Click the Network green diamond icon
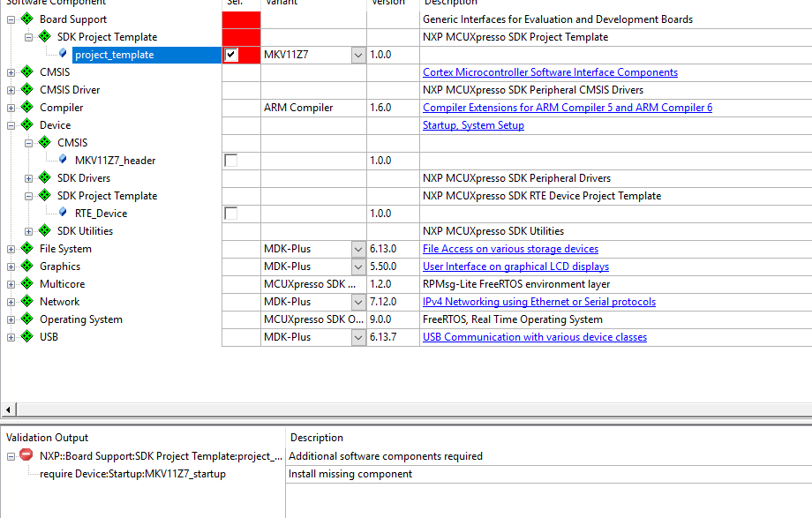 coord(27,302)
